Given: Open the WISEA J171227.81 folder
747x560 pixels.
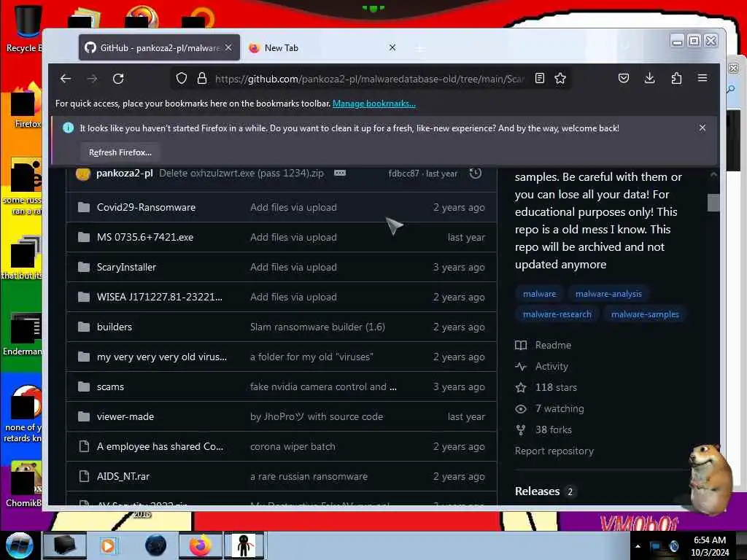Looking at the screenshot, I should tap(160, 297).
